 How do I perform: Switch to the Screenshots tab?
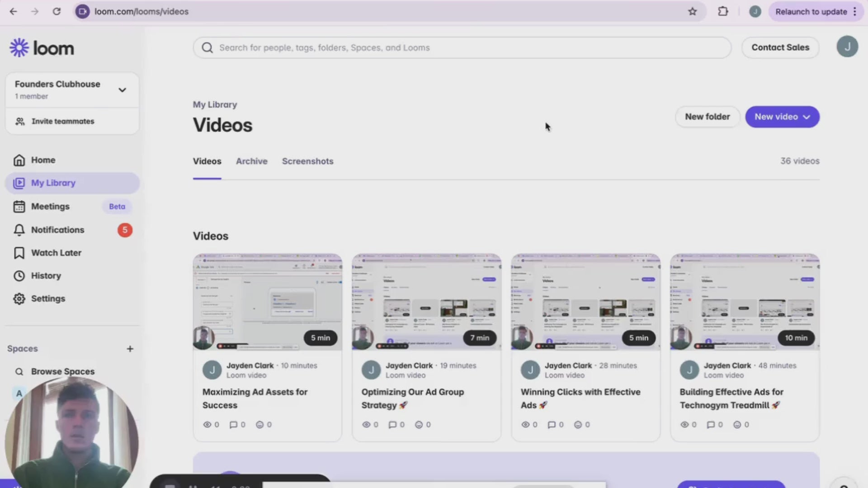pyautogui.click(x=307, y=161)
